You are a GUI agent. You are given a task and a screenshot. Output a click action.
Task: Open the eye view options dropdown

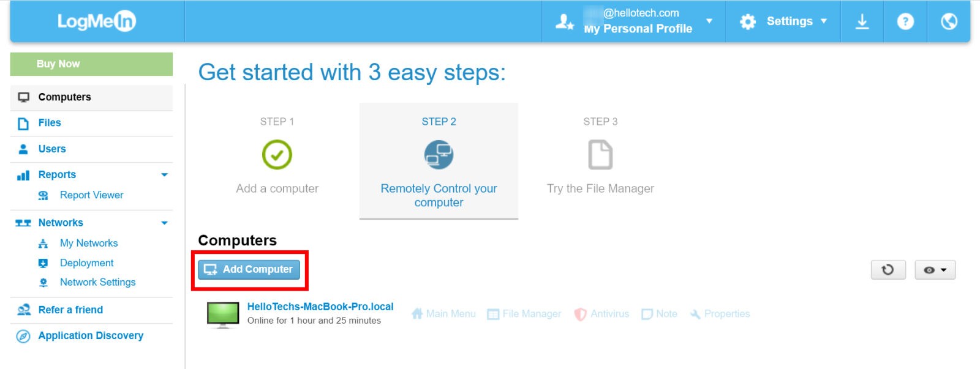(x=935, y=270)
